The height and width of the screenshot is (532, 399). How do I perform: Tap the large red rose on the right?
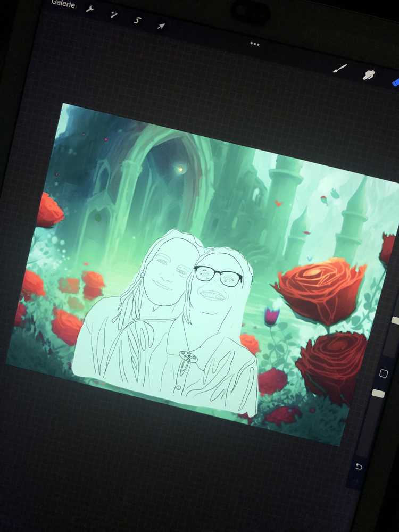tap(321, 290)
